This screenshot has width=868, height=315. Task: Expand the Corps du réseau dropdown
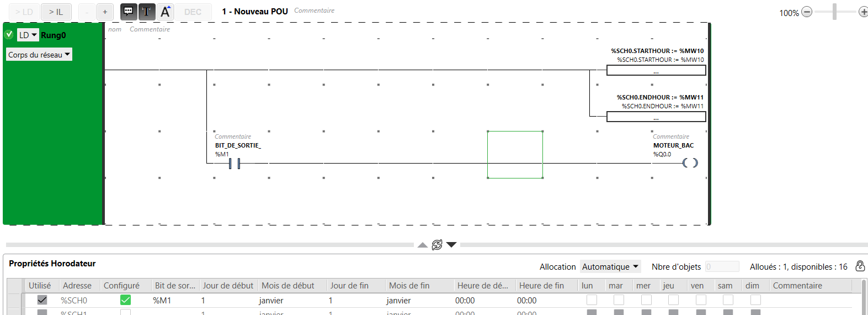(39, 55)
